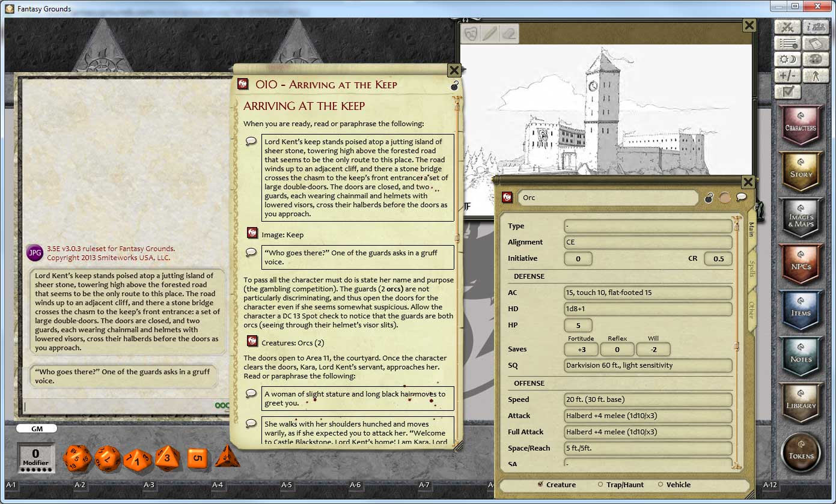
Task: Roll the orange d20 die
Action: [x=77, y=458]
